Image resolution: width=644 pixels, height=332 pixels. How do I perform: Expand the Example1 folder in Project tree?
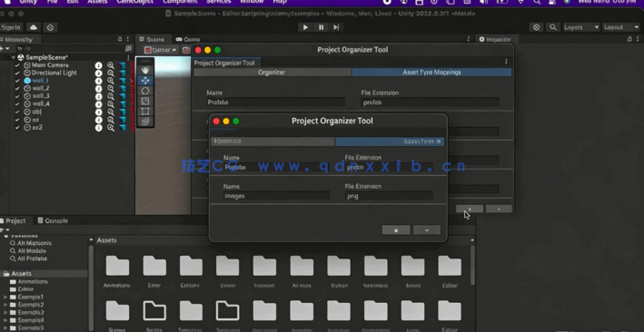click(x=5, y=297)
